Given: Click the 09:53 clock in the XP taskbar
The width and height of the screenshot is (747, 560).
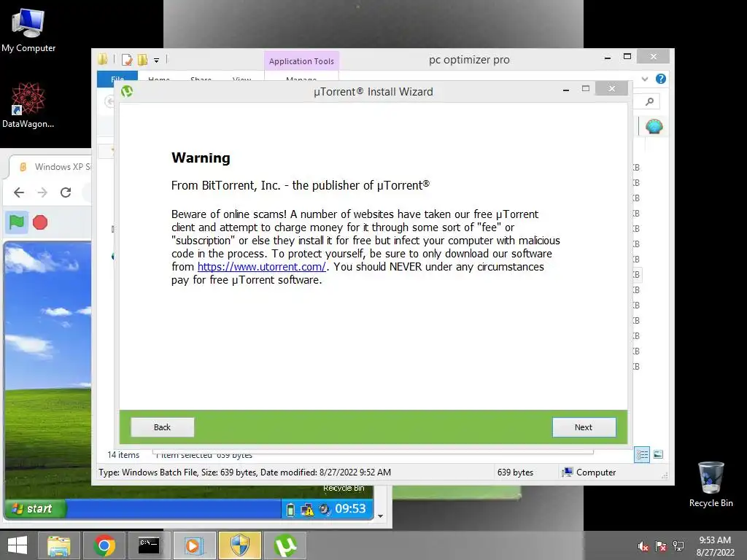Looking at the screenshot, I should (350, 508).
